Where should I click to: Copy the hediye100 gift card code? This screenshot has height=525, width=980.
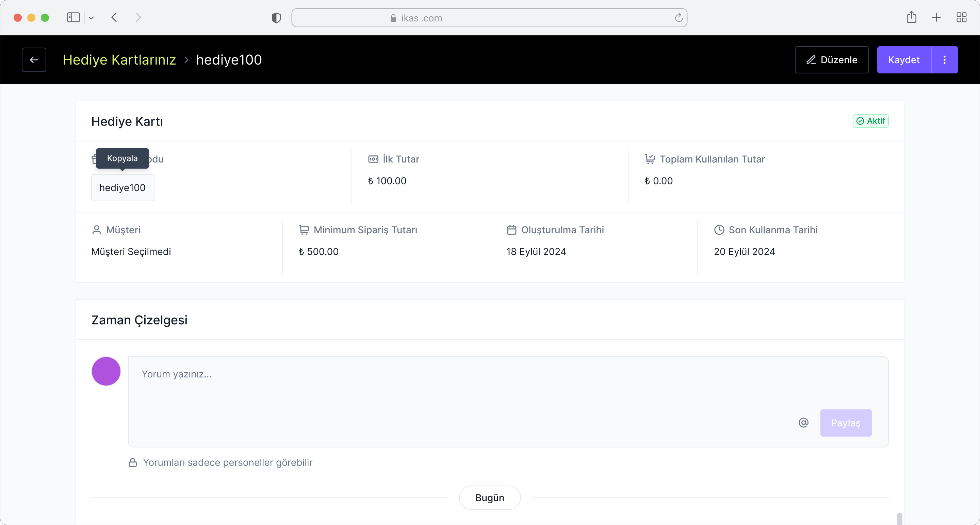pyautogui.click(x=122, y=188)
